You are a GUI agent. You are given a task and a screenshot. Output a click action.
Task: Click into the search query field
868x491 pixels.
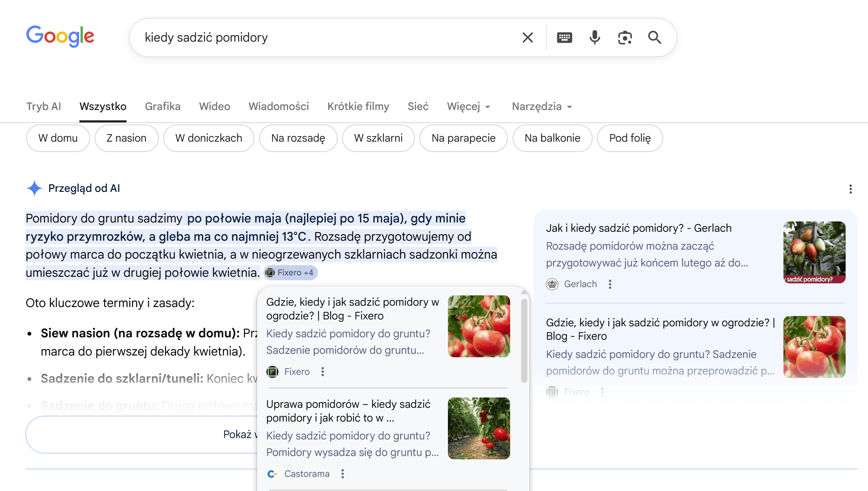click(x=327, y=37)
